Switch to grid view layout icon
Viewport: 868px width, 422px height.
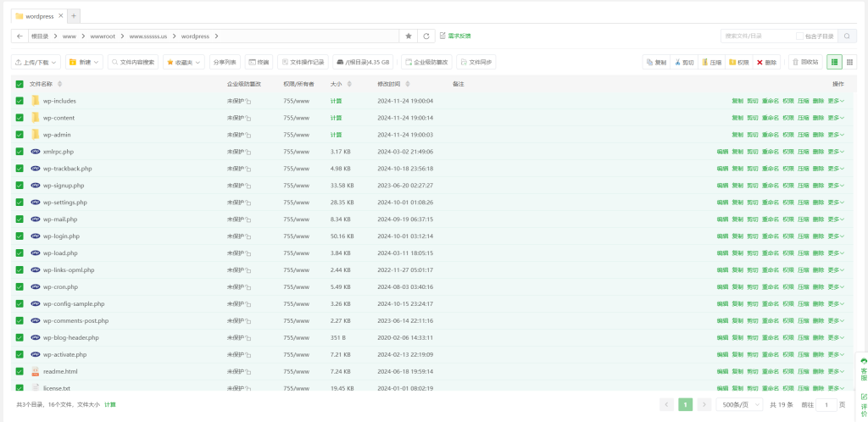[x=849, y=63]
